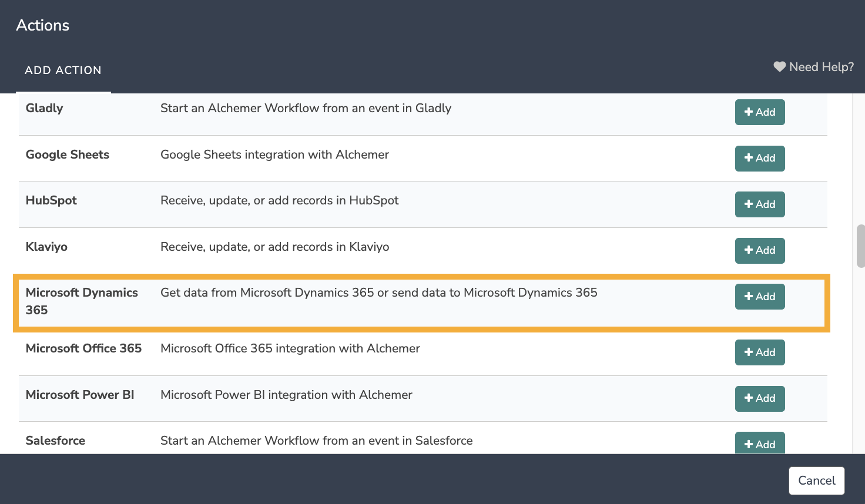The width and height of the screenshot is (865, 504).
Task: Add the Microsoft Power BI integration
Action: click(759, 398)
